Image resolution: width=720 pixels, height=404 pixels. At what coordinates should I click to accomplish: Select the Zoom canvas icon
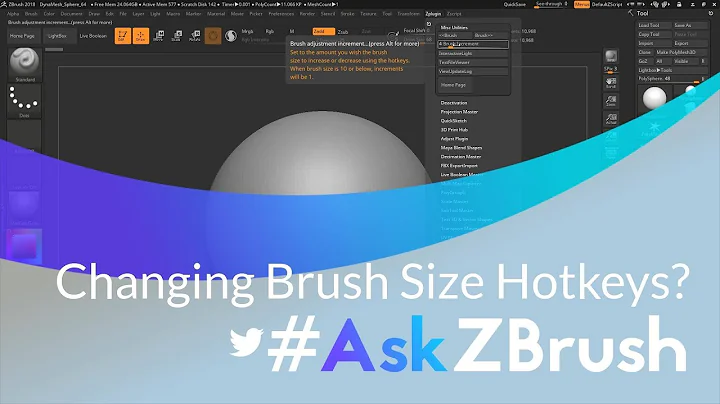click(611, 101)
